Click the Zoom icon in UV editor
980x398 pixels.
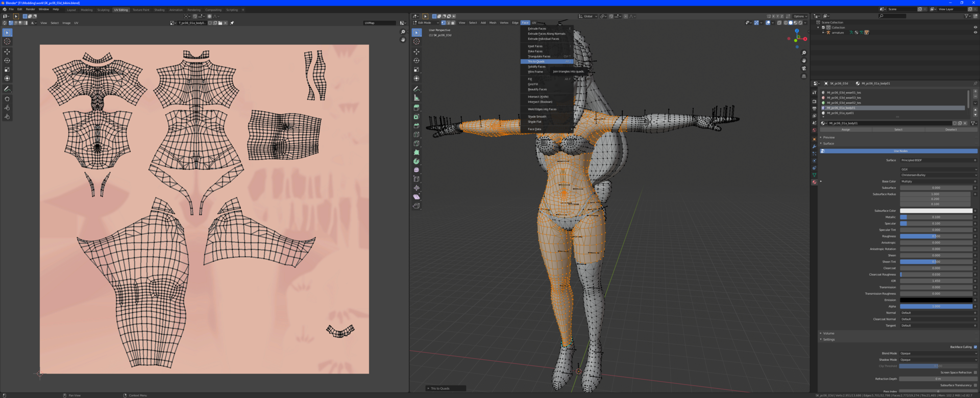coord(403,32)
